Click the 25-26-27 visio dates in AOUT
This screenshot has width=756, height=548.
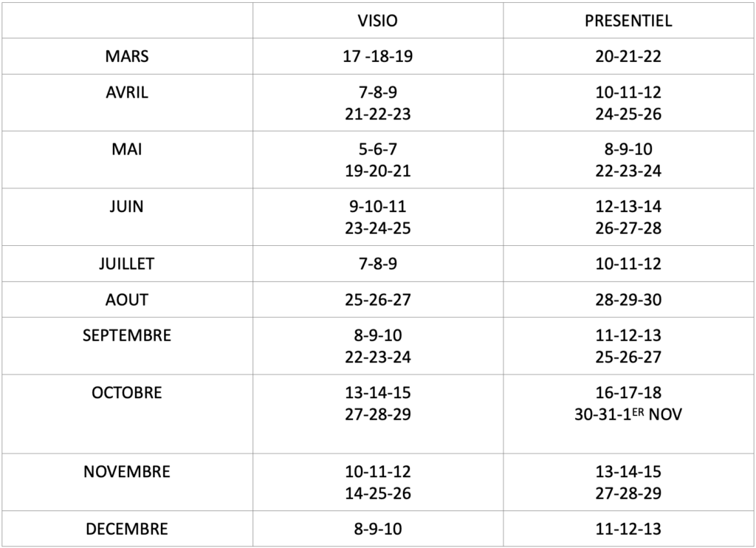click(377, 300)
